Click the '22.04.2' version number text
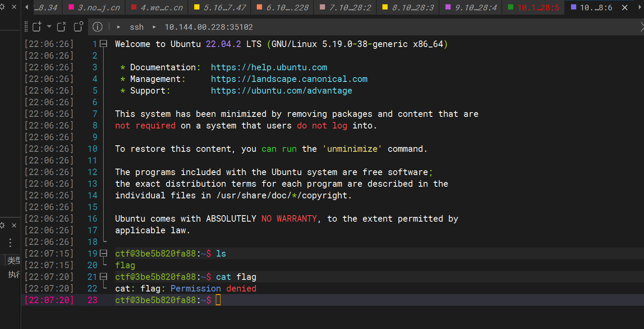Viewport: 644px width, 329px height. tap(224, 44)
